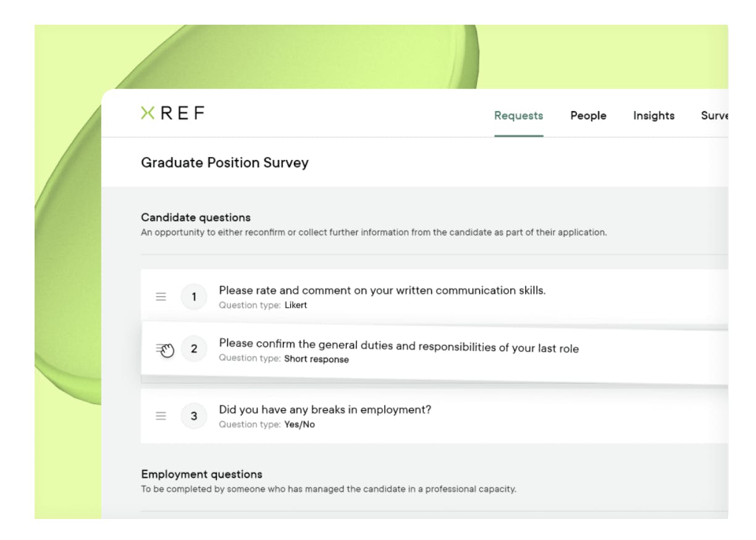Click the XREF logo
Viewport: 756px width, 540px height.
coord(172,113)
